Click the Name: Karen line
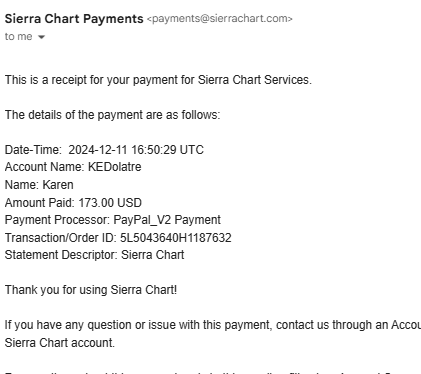Viewport: 421px width, 374px height. [39, 185]
